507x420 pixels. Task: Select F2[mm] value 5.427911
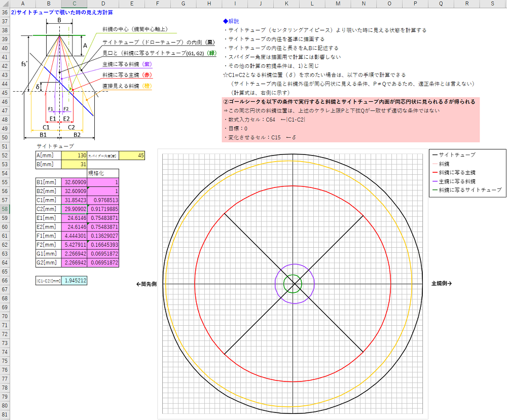74,245
